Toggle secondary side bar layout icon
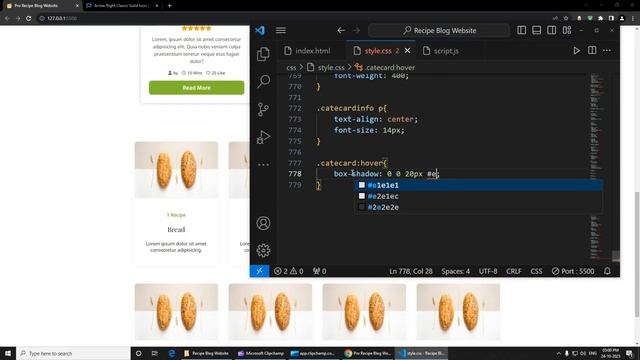 551,30
